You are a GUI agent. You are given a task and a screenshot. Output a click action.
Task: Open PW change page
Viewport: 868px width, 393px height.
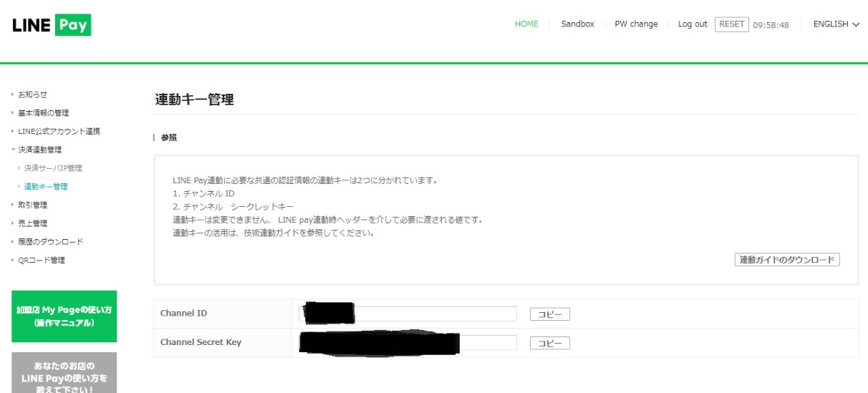pyautogui.click(x=636, y=24)
